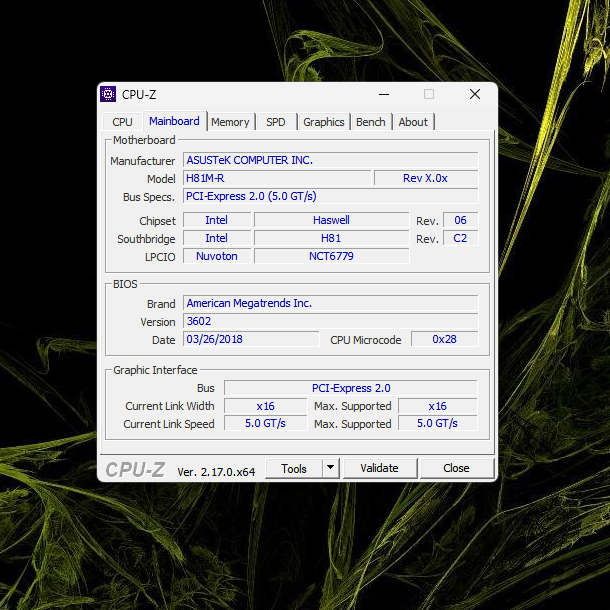Click the southbridge value H81
This screenshot has height=610, width=610.
[x=331, y=238]
